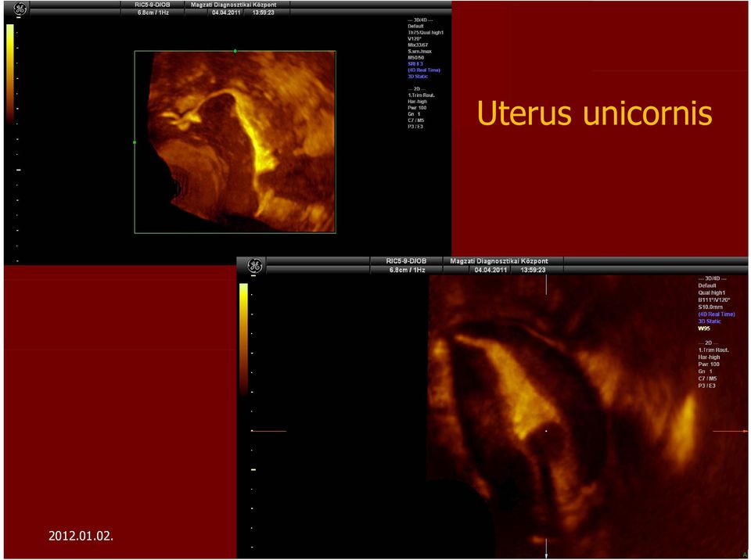The height and width of the screenshot is (560, 751).
Task: Click the green handle on the render box's top edge
Action: pyautogui.click(x=235, y=51)
